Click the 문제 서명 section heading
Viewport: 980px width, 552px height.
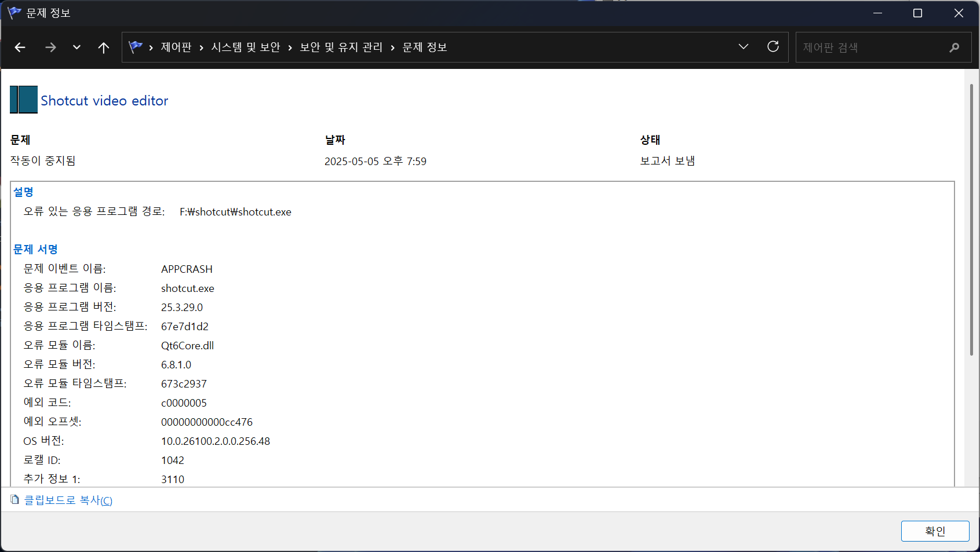[x=35, y=249]
